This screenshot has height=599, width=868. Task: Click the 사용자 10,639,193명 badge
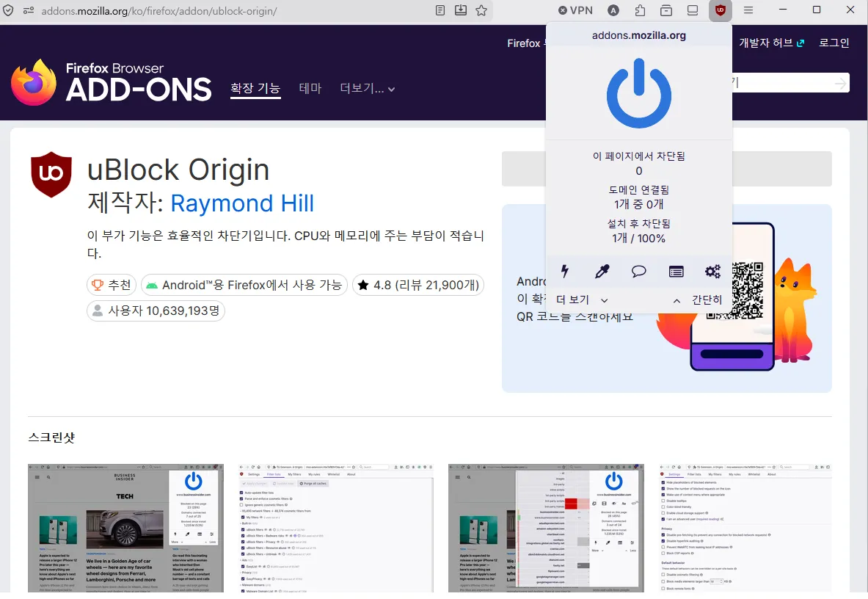[x=156, y=311]
